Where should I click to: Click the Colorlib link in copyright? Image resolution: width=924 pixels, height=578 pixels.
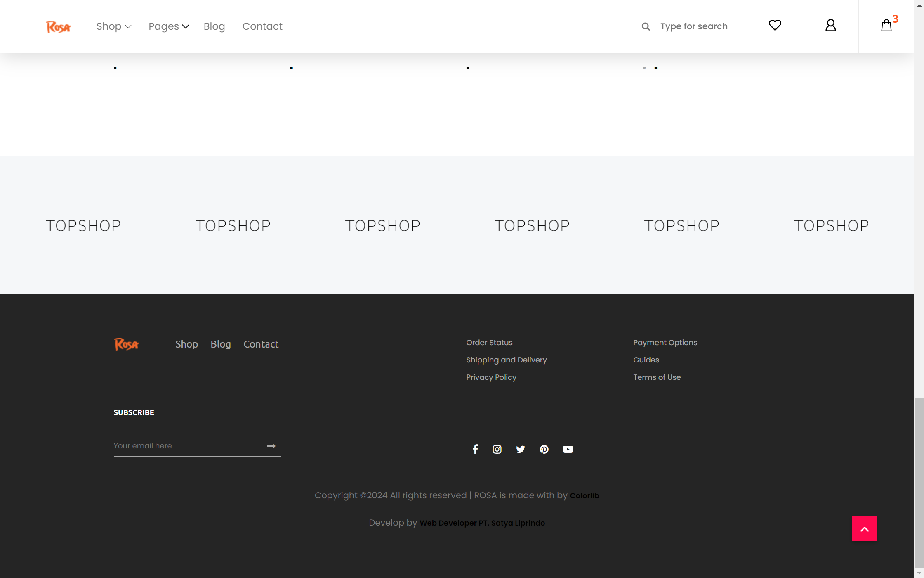pos(584,495)
